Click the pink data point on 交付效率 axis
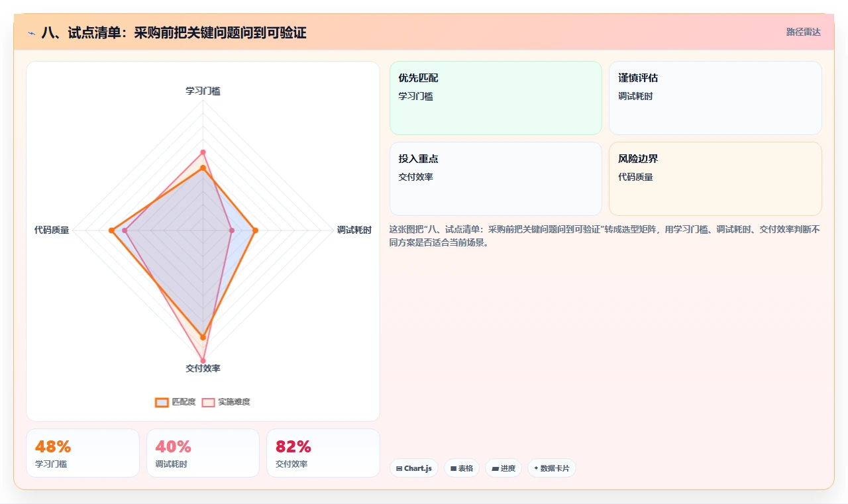Screen dimensions: 848x504 (203, 361)
